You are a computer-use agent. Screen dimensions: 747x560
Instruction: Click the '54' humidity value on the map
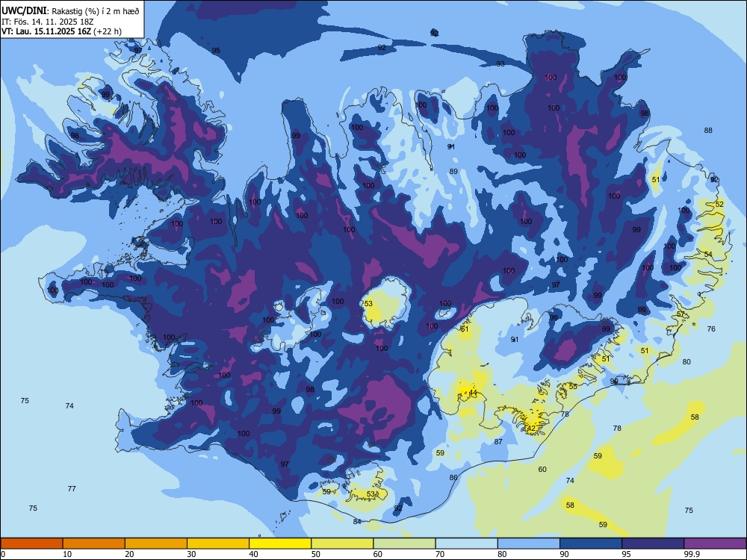[708, 255]
